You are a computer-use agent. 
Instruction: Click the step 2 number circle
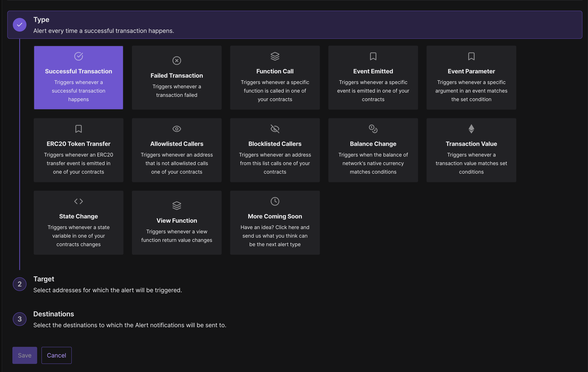[19, 284]
